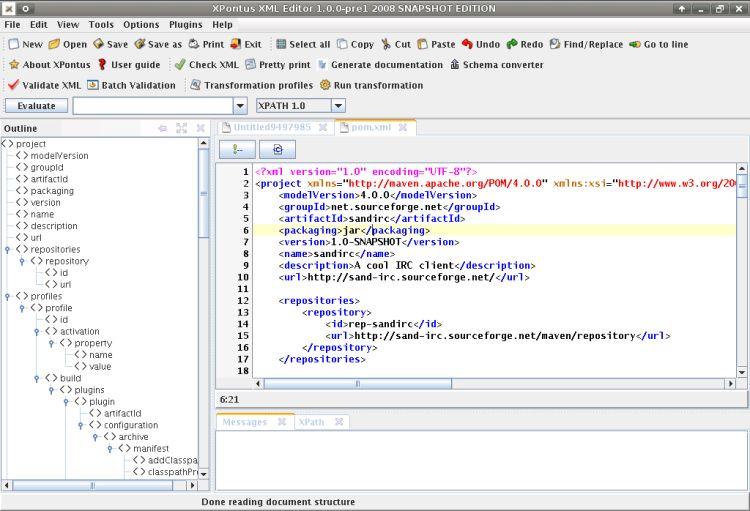
Task: Open a file with the Open icon
Action: click(54, 44)
